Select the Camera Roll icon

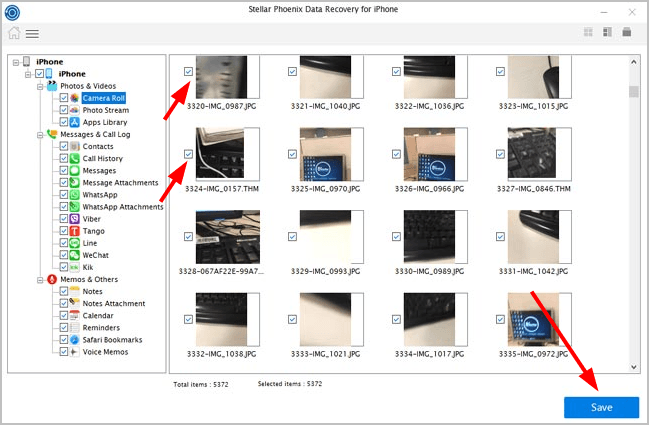point(75,98)
